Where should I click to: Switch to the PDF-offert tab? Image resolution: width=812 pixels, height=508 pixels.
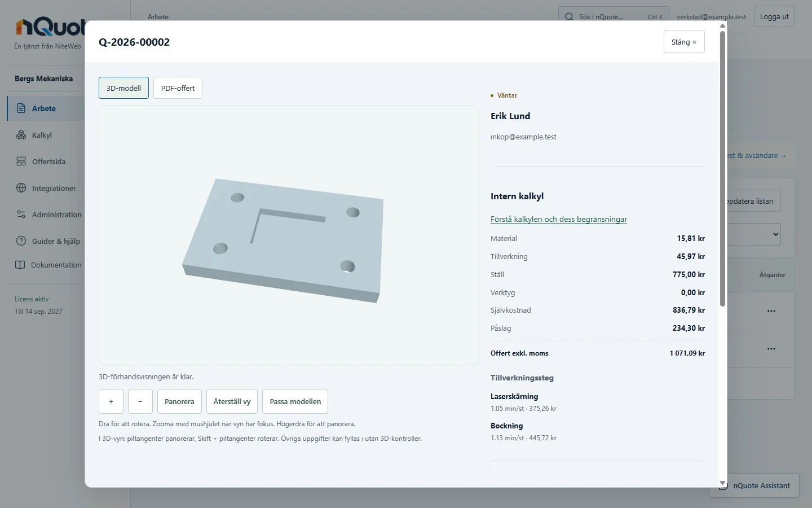point(178,88)
